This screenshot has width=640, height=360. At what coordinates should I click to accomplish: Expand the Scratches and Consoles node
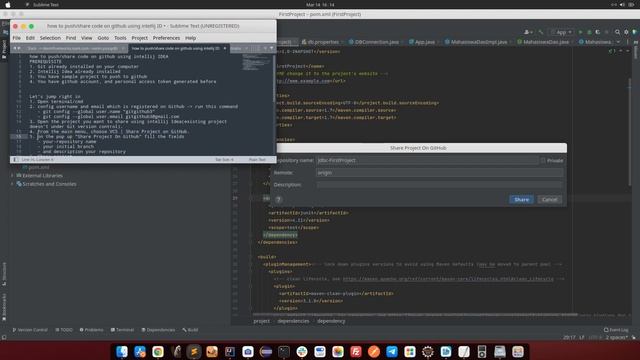tap(12, 184)
